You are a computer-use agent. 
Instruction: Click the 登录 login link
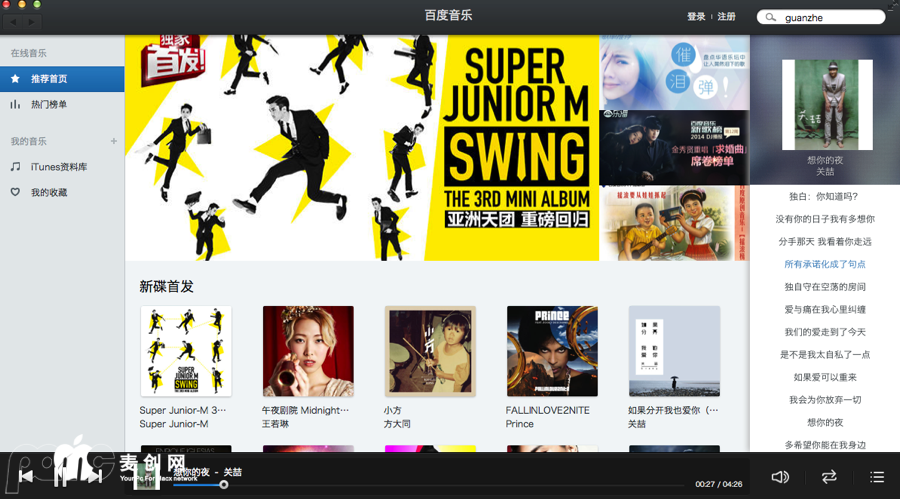click(x=696, y=17)
